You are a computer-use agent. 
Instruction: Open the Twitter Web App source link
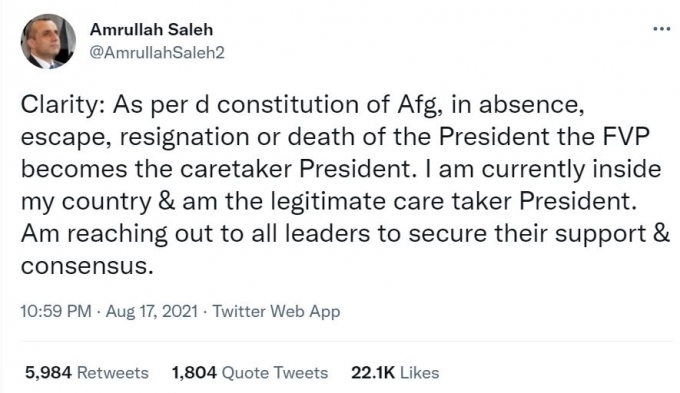tap(276, 311)
